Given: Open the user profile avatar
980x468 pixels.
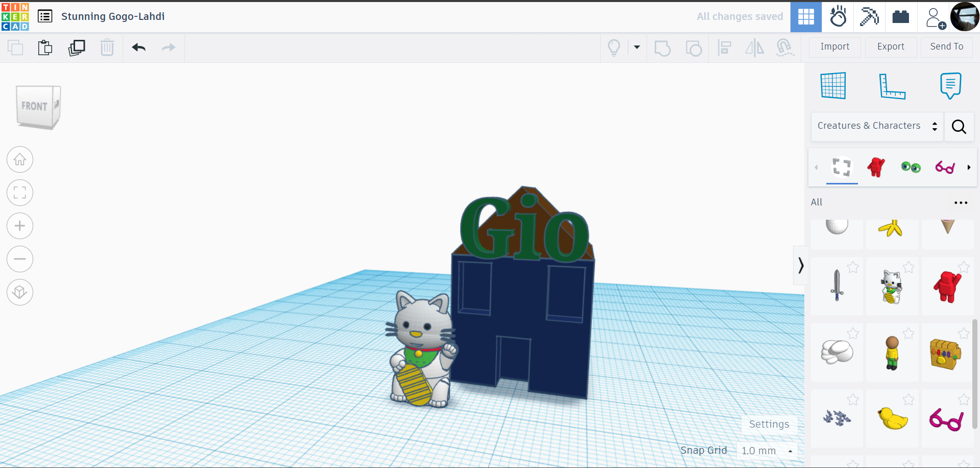Looking at the screenshot, I should (965, 17).
